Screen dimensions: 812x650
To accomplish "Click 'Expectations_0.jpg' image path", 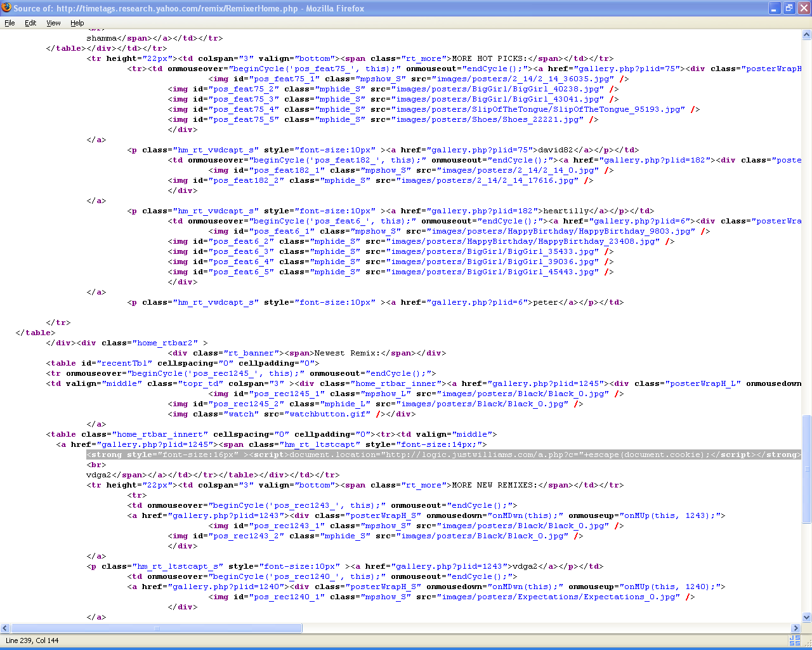I will 629,597.
